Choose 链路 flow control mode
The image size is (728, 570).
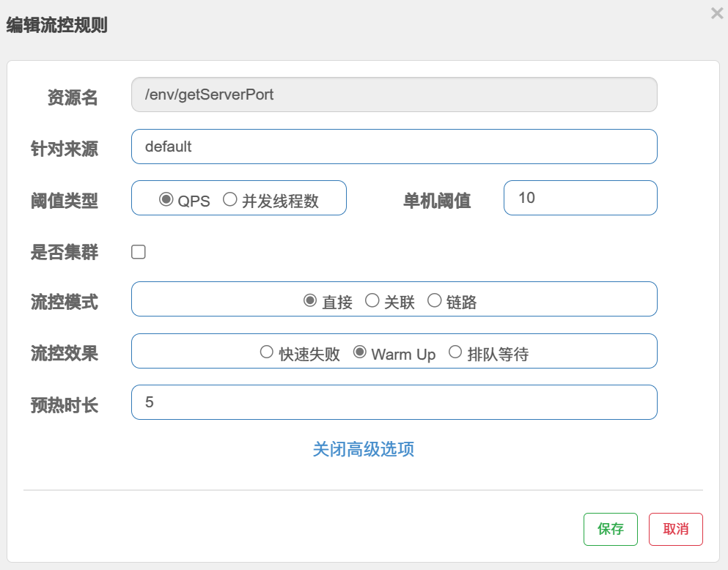434,300
